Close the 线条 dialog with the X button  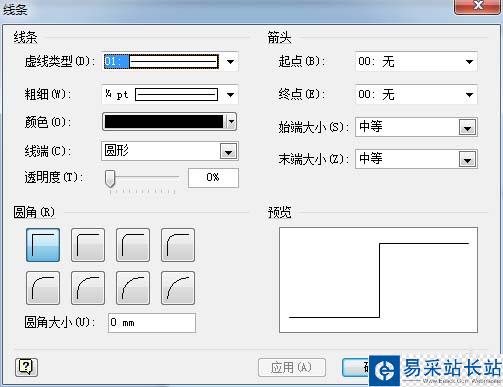[x=478, y=6]
